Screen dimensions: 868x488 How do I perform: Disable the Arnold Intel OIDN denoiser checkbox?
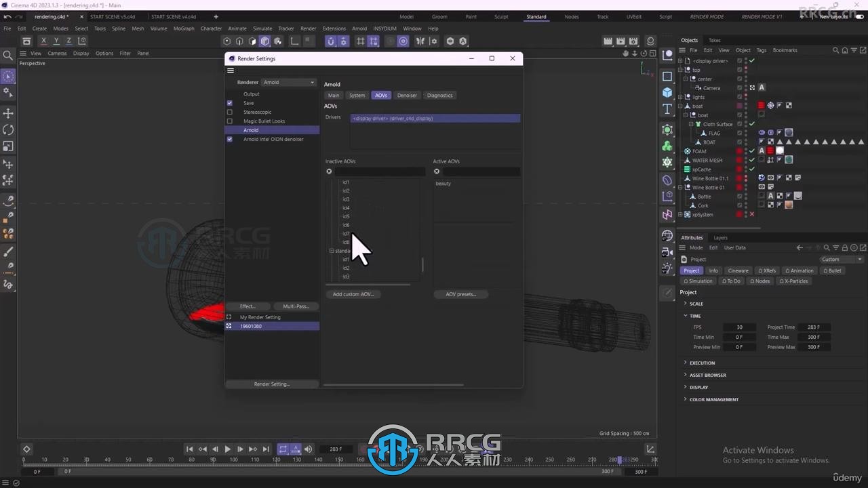pos(229,139)
